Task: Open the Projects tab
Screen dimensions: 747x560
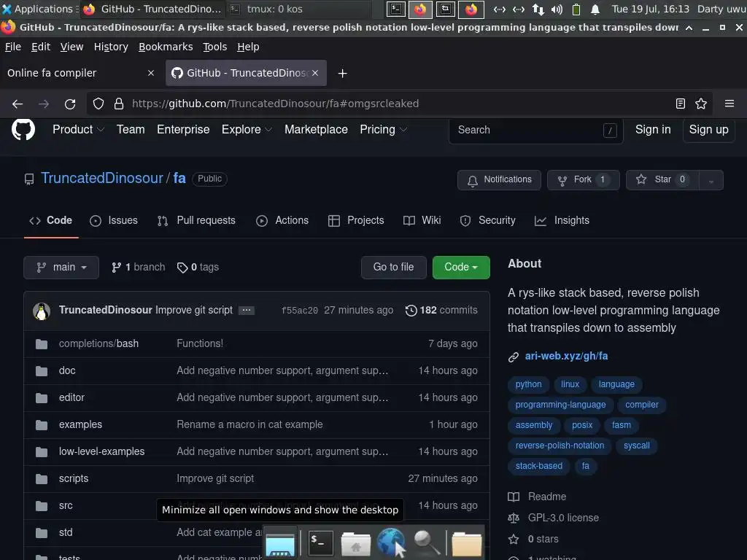Action: pos(356,220)
